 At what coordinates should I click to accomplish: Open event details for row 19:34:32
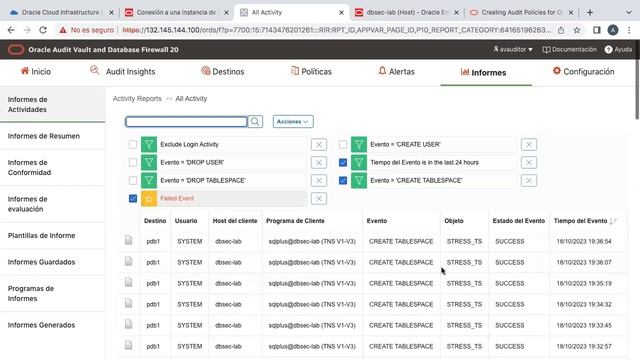(129, 303)
